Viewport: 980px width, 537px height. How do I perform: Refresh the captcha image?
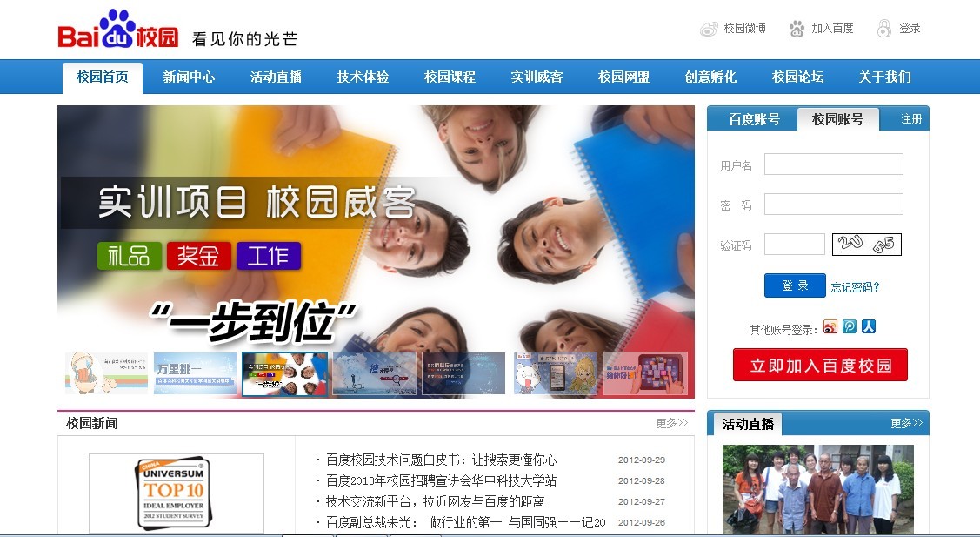click(866, 244)
